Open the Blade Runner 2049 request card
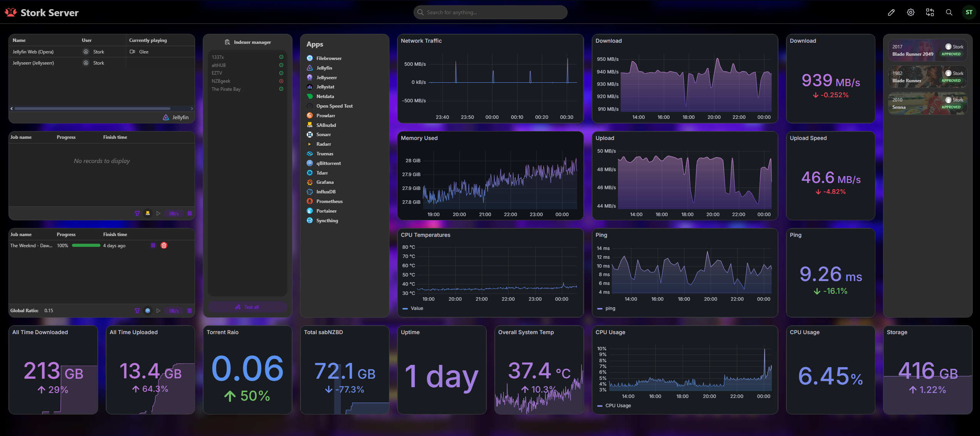The height and width of the screenshot is (436, 980). 928,50
